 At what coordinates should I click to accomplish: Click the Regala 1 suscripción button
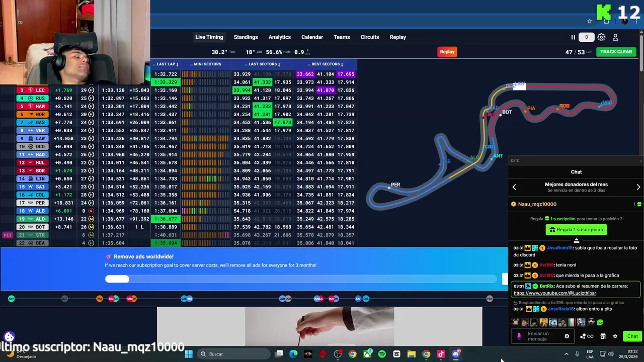(576, 230)
